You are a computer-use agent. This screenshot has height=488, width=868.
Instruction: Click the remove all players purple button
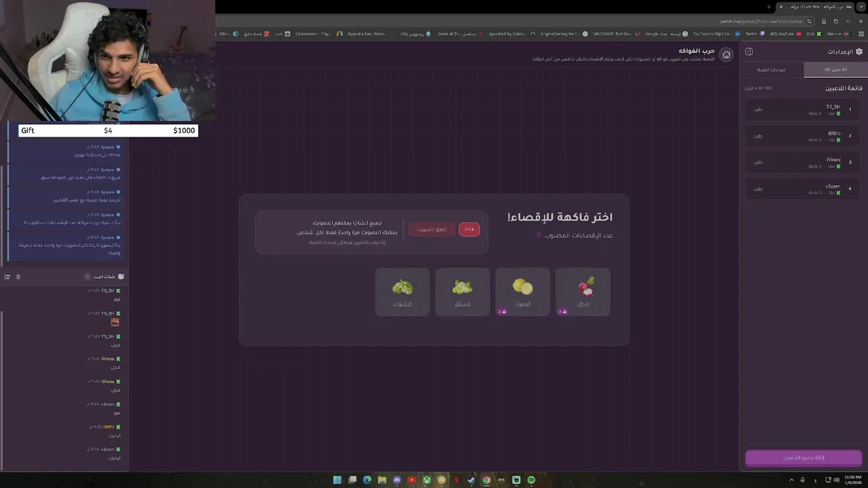click(804, 457)
